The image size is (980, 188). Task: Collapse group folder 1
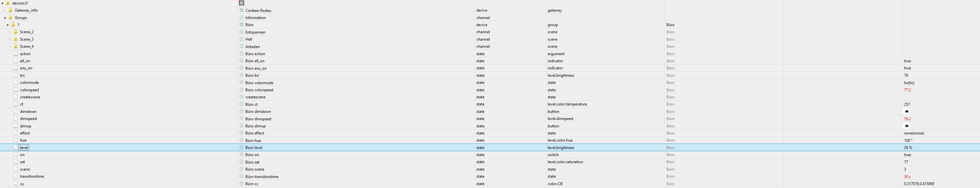(x=8, y=25)
